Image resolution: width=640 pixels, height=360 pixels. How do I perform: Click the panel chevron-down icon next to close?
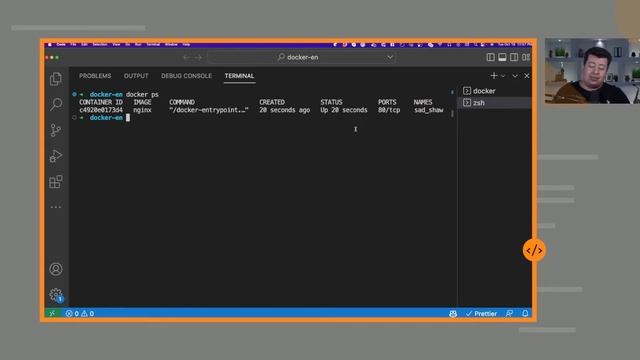click(x=515, y=76)
